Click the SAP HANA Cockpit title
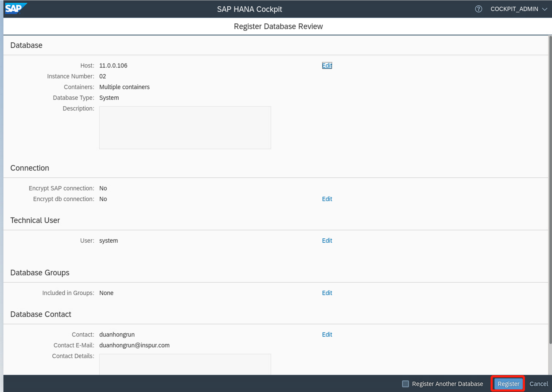 (x=249, y=9)
